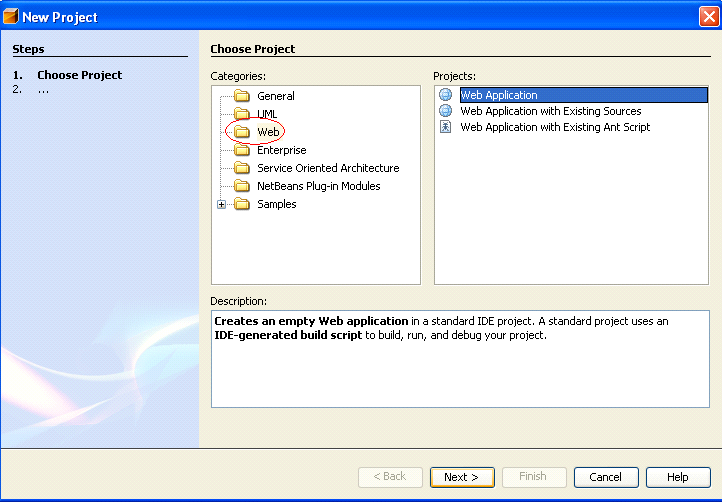Click the Description text area

coord(460,359)
